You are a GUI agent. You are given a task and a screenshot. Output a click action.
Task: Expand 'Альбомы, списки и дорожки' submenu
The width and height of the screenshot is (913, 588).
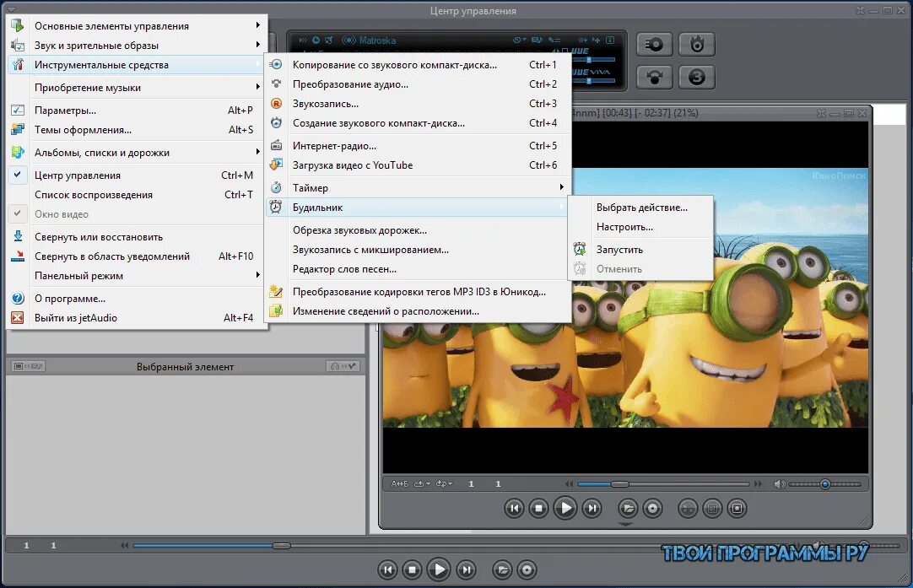(137, 153)
